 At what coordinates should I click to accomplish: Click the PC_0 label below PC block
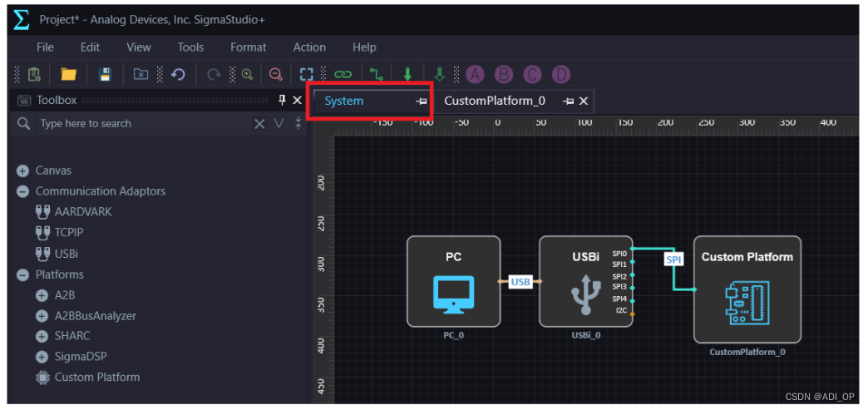coord(453,335)
